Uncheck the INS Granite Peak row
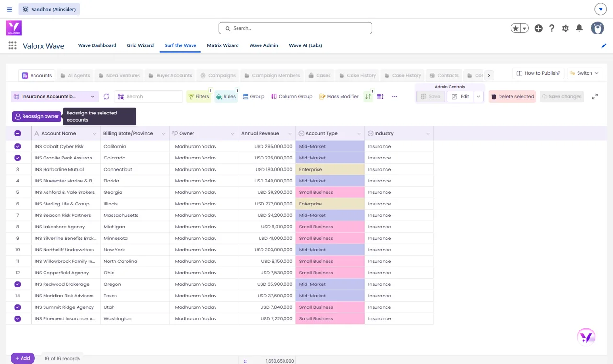Screen dimensions: 613x364 (x=18, y=158)
